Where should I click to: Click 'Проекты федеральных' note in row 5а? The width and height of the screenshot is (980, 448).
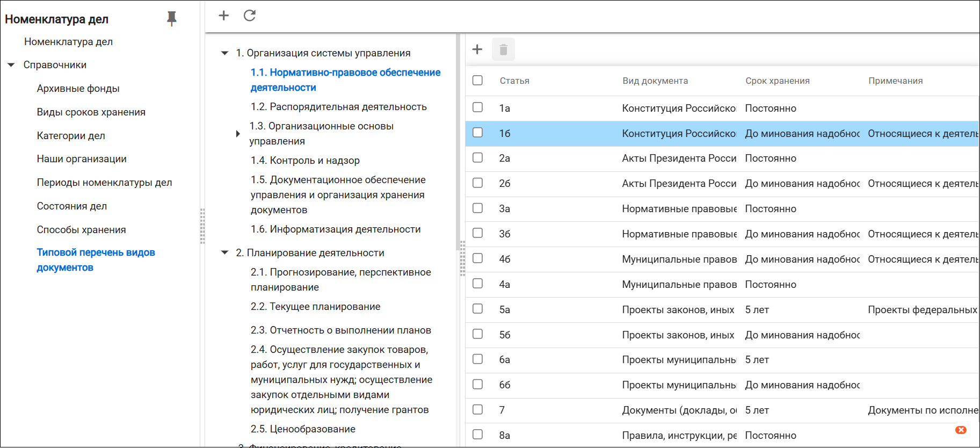pos(923,310)
